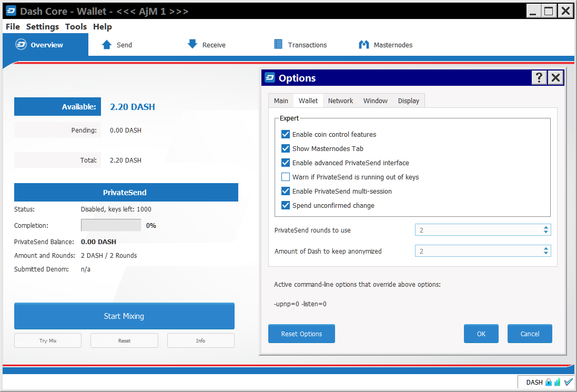Click the "-upnp=0 -listen=0" command-line text
Image resolution: width=577 pixels, height=392 pixels.
(x=300, y=304)
